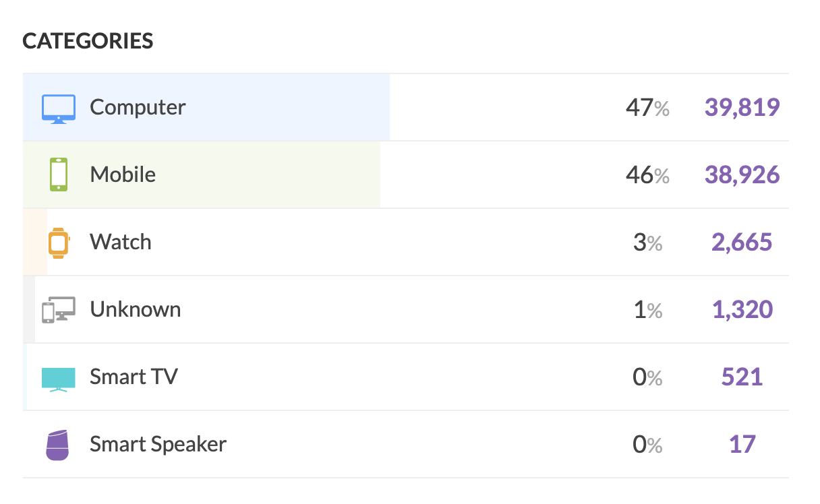This screenshot has height=504, width=820.
Task: Select the Computer category label
Action: [138, 107]
